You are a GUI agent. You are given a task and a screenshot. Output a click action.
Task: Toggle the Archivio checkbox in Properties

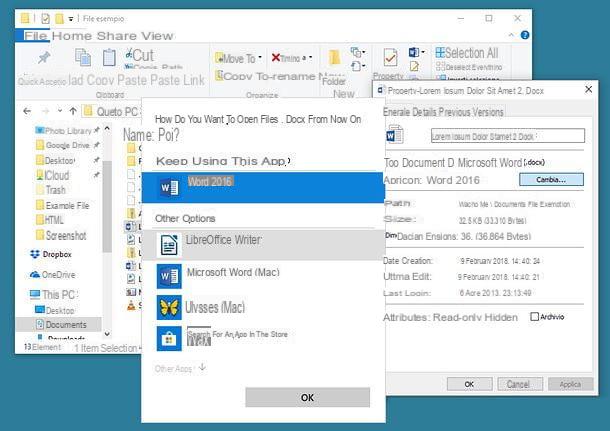click(535, 317)
